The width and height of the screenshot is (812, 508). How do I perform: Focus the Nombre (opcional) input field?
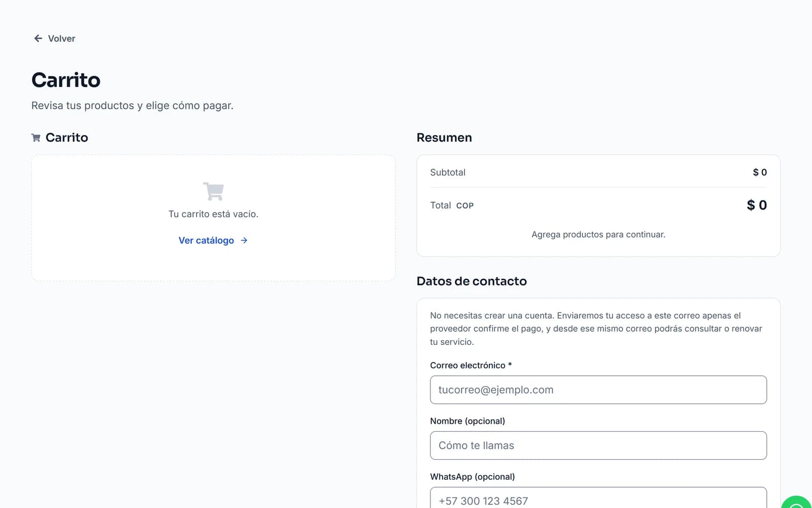[598, 446]
